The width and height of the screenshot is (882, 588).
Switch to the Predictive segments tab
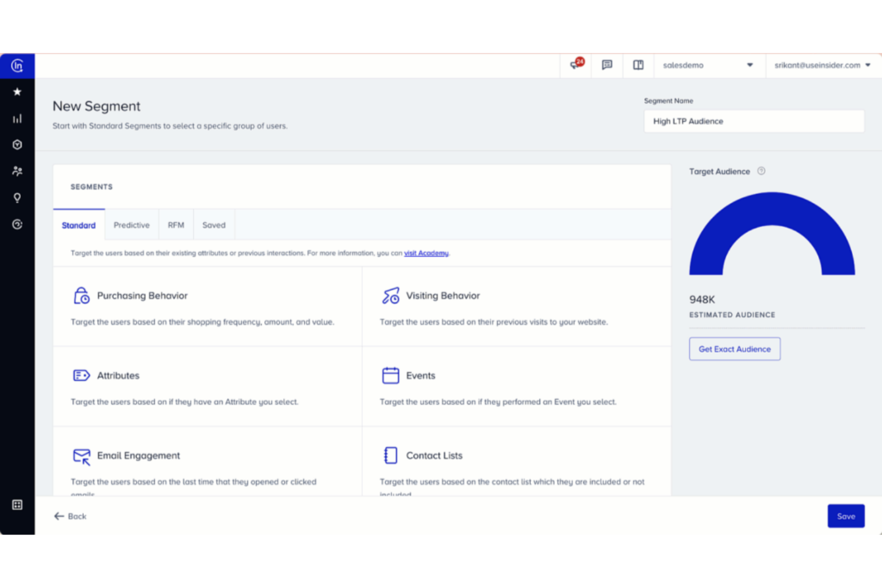[x=131, y=225]
